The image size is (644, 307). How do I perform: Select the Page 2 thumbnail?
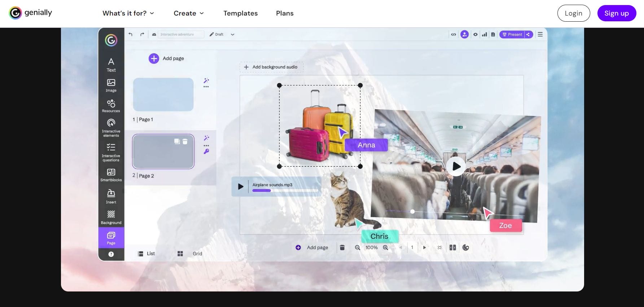(163, 151)
